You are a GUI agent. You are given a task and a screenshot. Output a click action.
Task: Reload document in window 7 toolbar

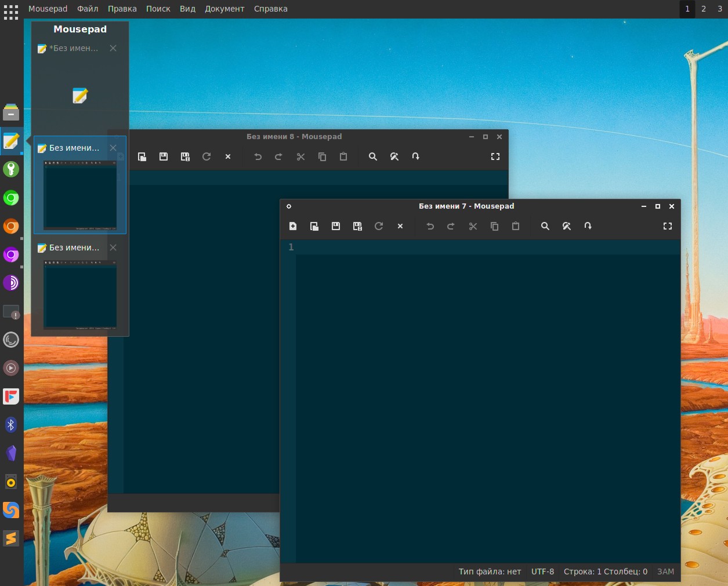pos(379,226)
